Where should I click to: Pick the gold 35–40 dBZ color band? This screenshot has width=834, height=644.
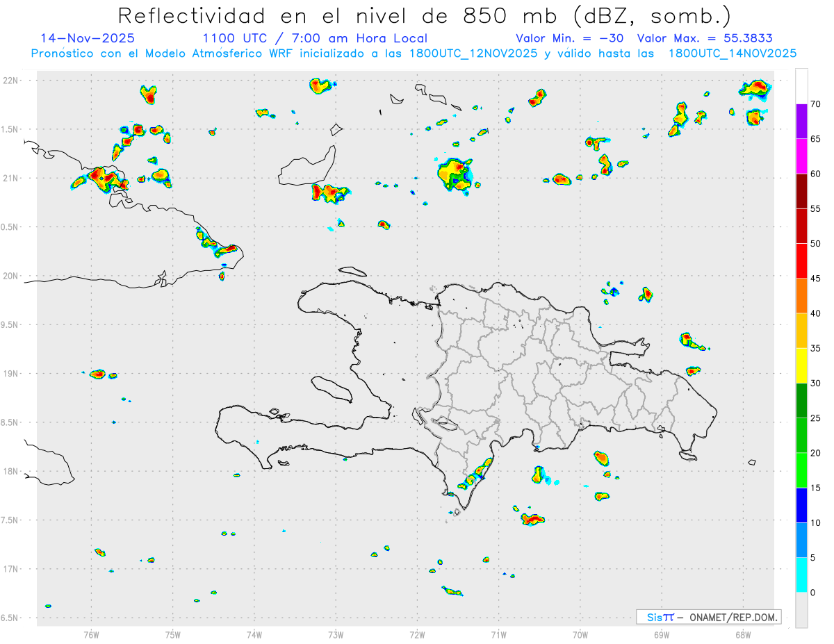click(x=801, y=331)
